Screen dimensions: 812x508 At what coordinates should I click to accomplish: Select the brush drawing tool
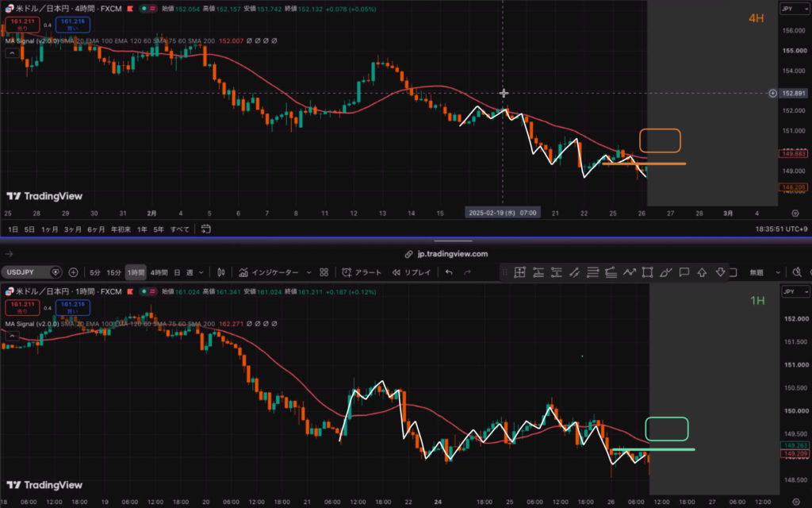666,272
